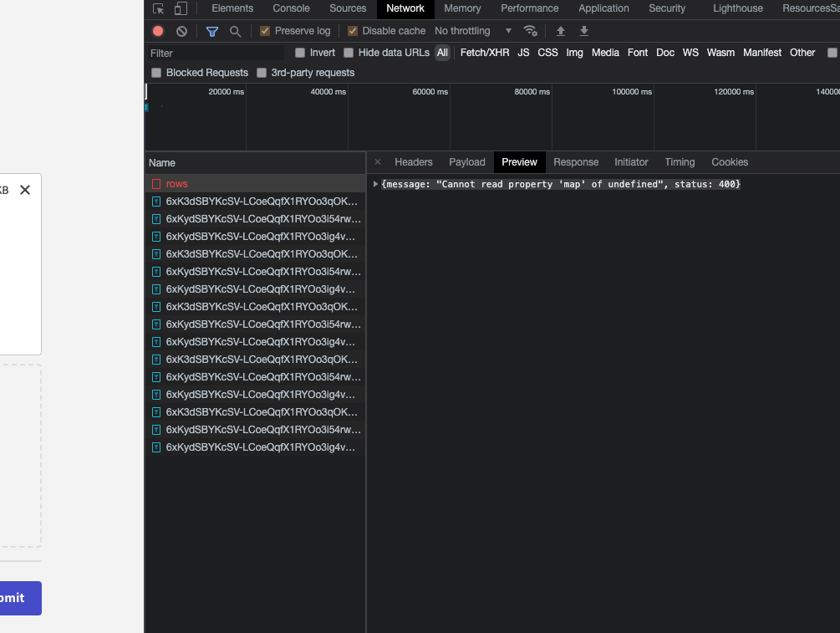Viewport: 840px width, 633px height.
Task: Select the failed 'rows' request icon
Action: 156,184
